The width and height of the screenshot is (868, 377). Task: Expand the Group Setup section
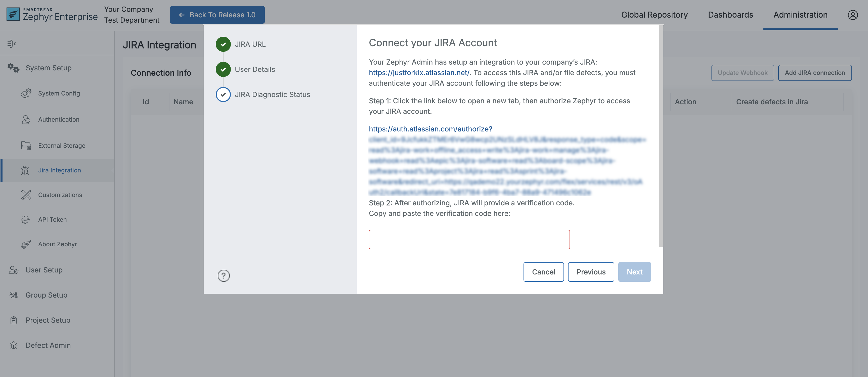[47, 295]
